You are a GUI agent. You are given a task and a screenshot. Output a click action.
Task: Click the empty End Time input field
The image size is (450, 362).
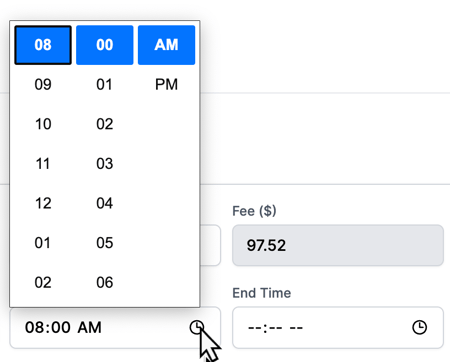338,327
